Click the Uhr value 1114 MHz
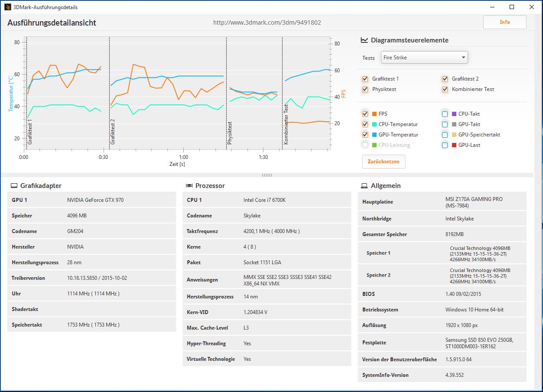The height and width of the screenshot is (392, 543). click(x=93, y=294)
